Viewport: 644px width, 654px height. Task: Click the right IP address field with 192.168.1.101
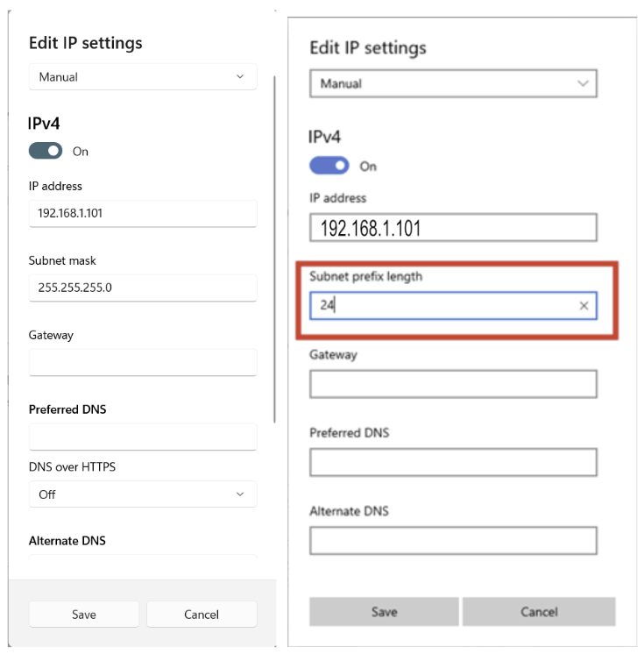(x=453, y=227)
